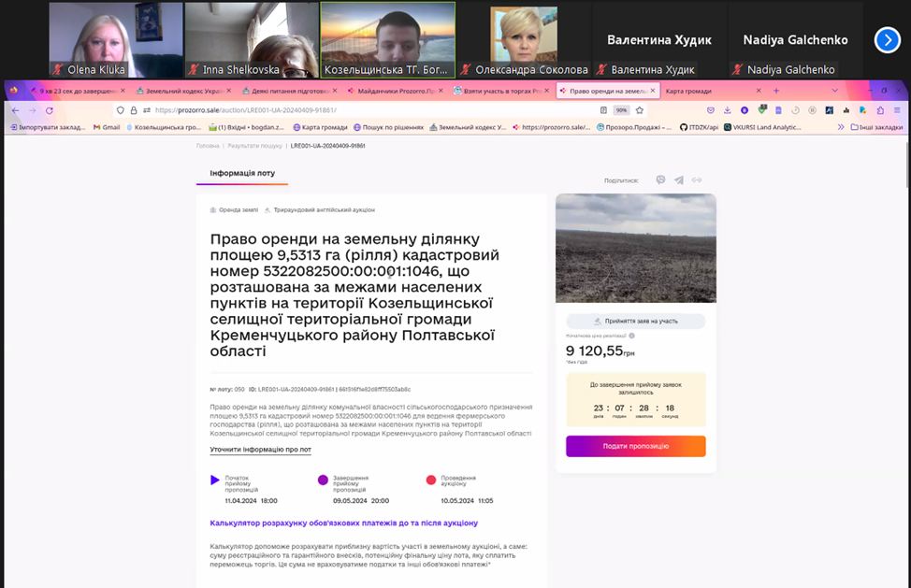The image size is (911, 588).
Task: Click the 'Головна' breadcrumb link
Action: 208,146
